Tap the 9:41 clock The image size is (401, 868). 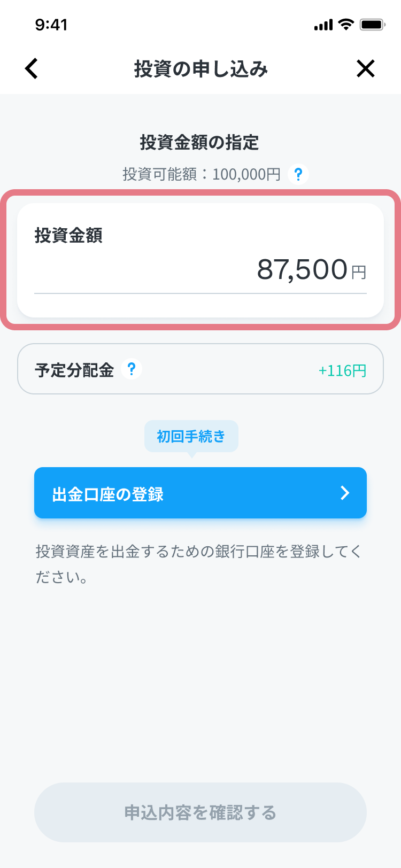[x=51, y=25]
